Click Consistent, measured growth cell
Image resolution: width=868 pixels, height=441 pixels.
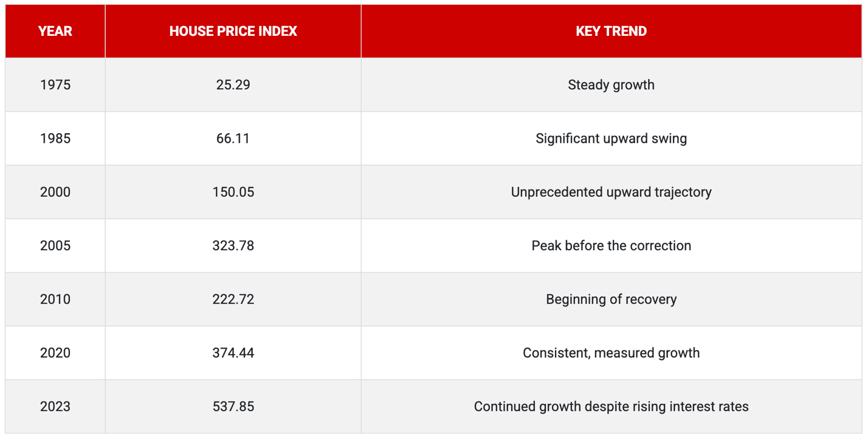tap(611, 353)
